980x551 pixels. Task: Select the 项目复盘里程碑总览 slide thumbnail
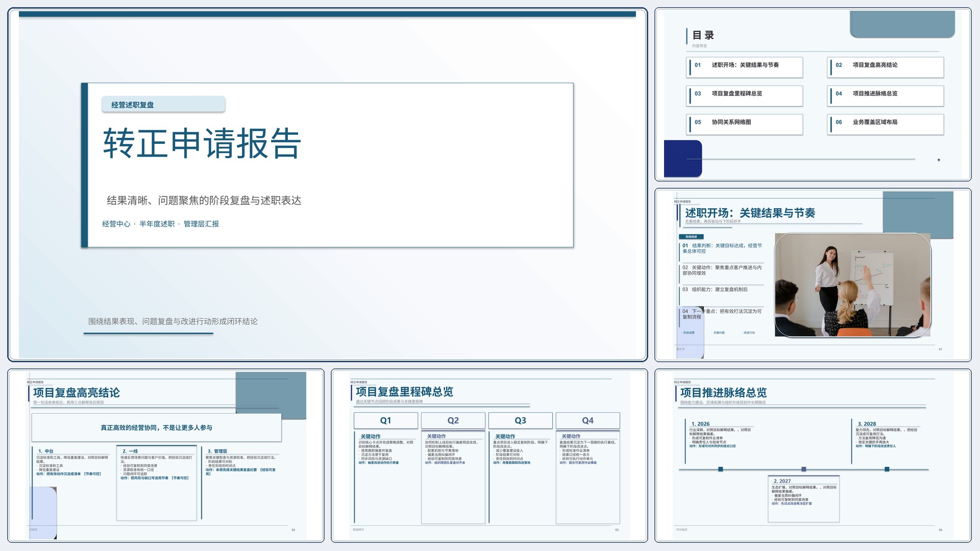(489, 455)
